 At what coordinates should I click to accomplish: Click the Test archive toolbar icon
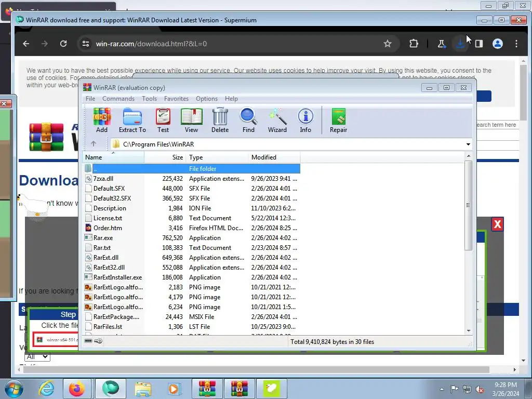pyautogui.click(x=163, y=120)
